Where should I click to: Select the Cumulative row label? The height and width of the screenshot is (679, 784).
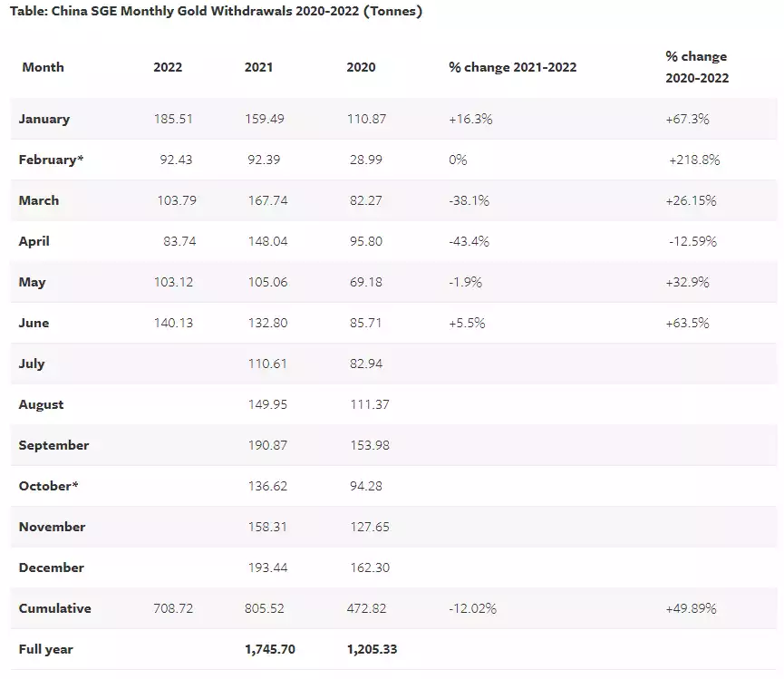tap(54, 608)
